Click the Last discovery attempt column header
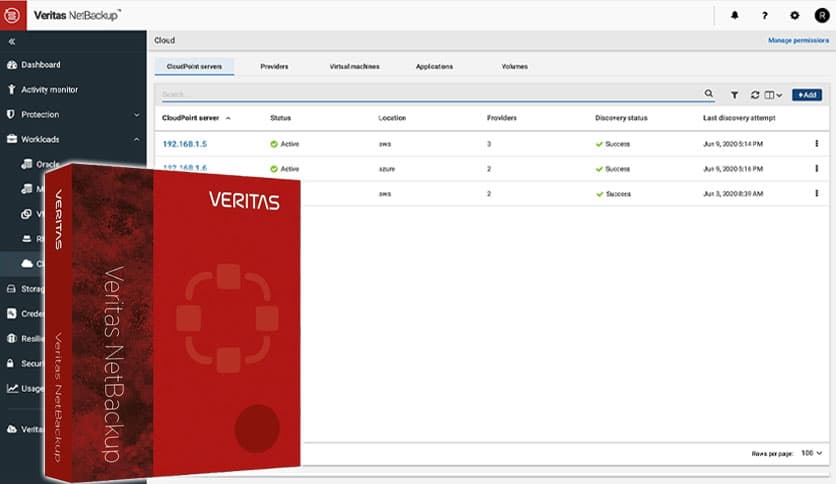The height and width of the screenshot is (484, 836). click(739, 118)
